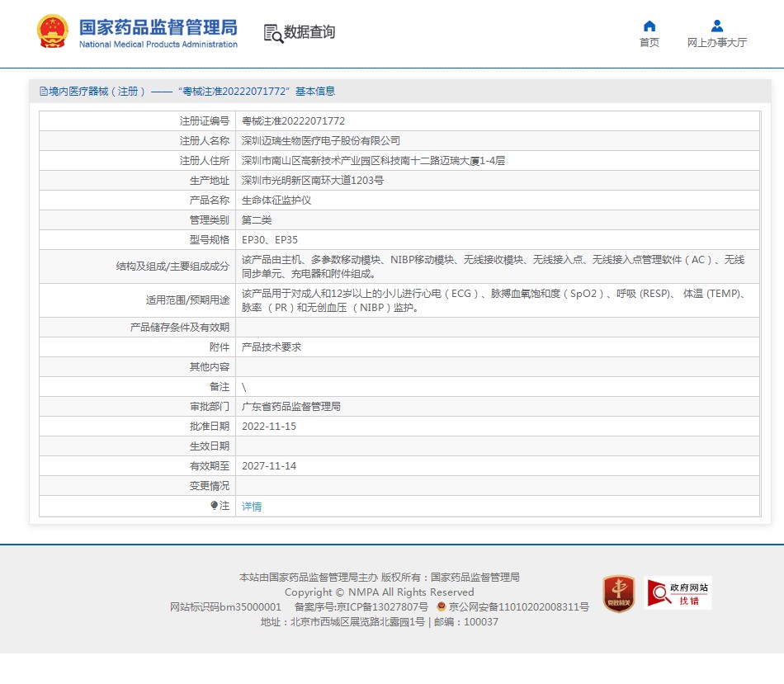Viewport: 784px width, 684px height.
Task: Click 国家药品监督管理局 title text
Action: (158, 27)
